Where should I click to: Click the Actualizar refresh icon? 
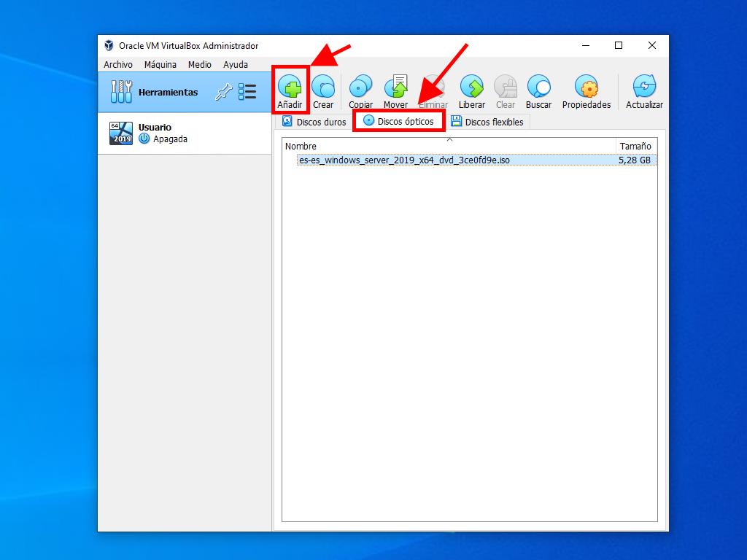coord(644,87)
